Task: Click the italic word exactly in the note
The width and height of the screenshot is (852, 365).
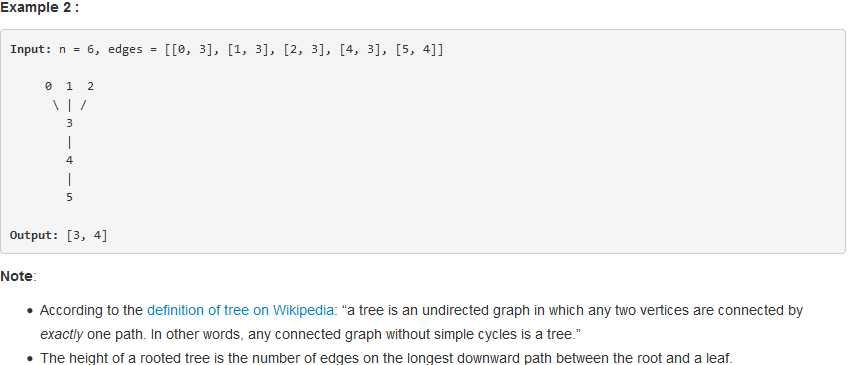Action: click(61, 335)
